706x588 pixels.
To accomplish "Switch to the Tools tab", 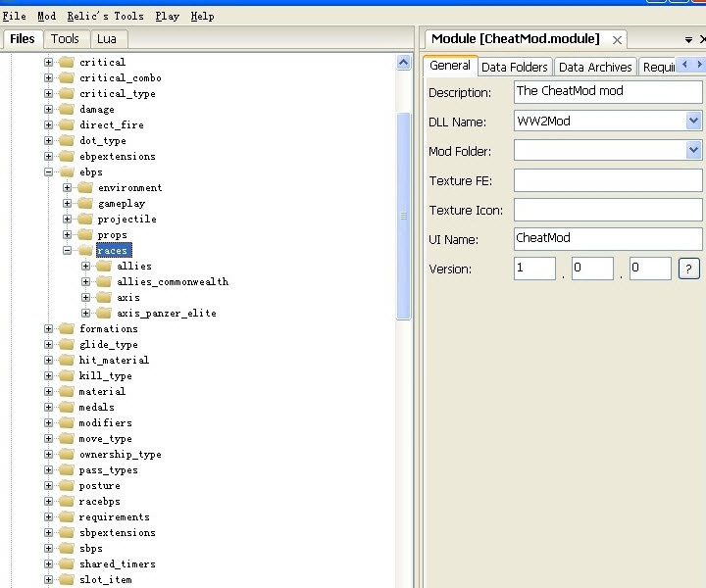I will pyautogui.click(x=65, y=39).
